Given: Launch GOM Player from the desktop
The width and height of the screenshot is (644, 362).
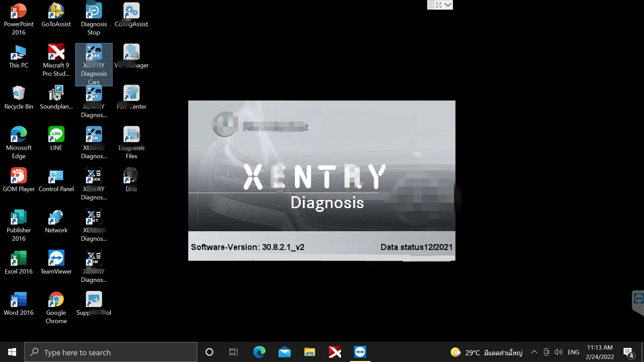Looking at the screenshot, I should click(19, 180).
